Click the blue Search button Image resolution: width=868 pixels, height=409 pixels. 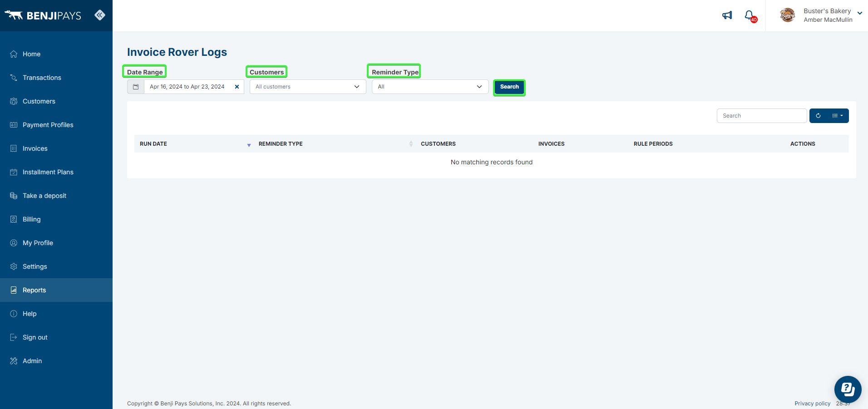(x=509, y=87)
